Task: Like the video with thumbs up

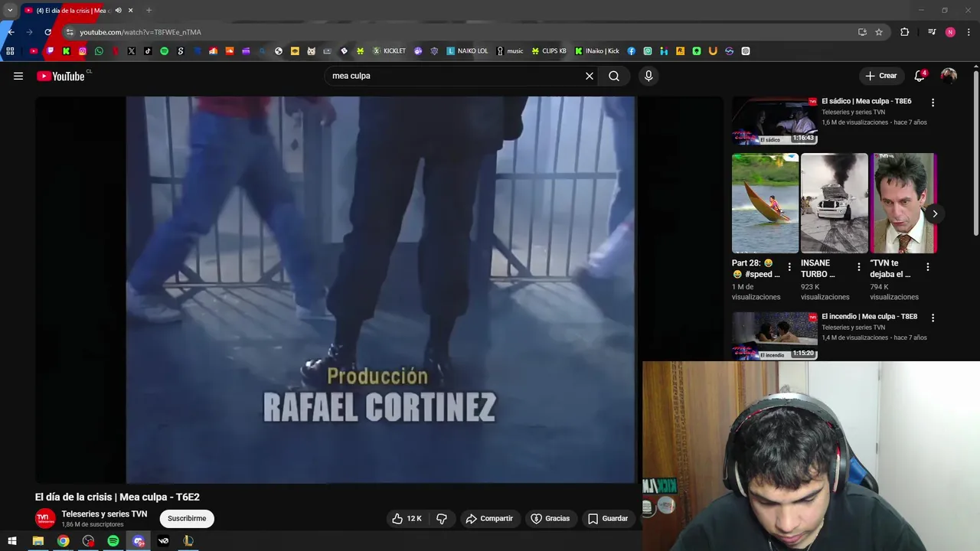Action: point(407,518)
